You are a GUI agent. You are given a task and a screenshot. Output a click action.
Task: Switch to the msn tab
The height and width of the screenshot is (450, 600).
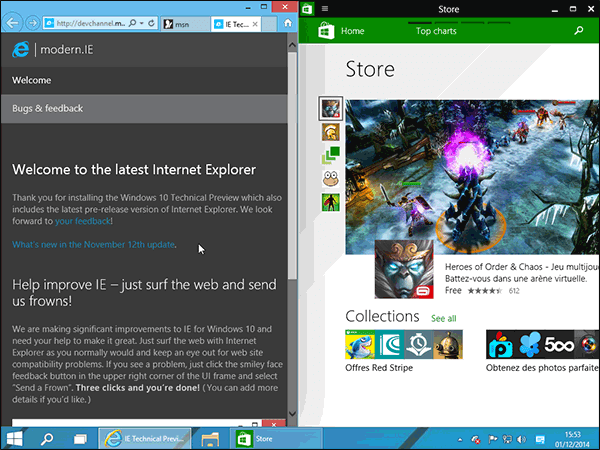185,24
